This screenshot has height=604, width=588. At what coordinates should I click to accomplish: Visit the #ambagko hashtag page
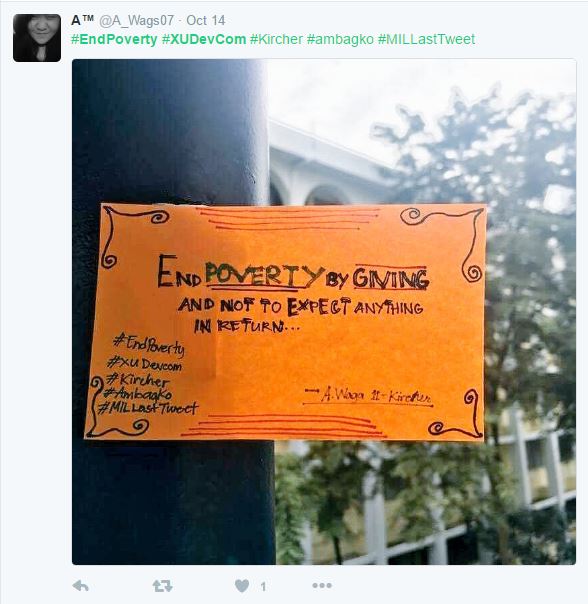point(340,39)
